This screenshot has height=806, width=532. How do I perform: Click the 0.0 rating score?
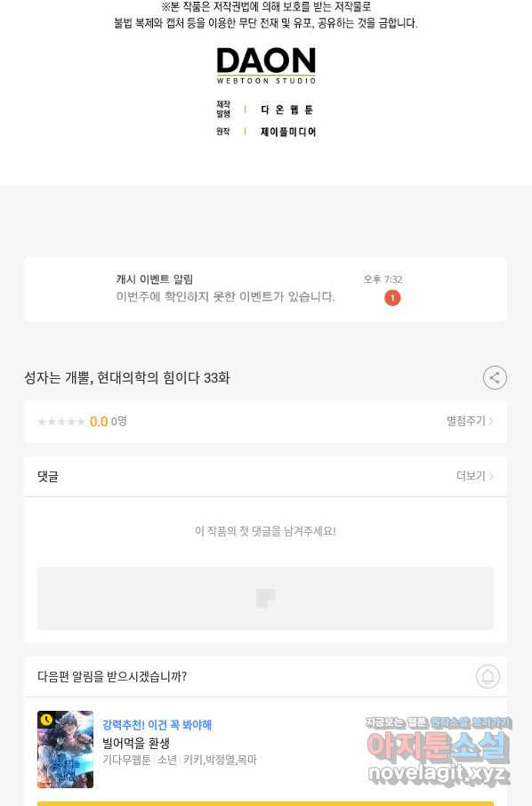(99, 422)
